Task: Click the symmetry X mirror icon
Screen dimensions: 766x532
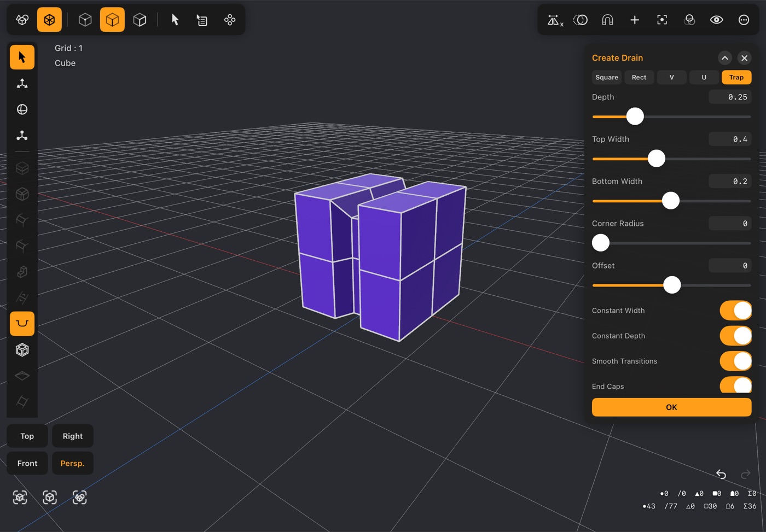Action: 555,20
